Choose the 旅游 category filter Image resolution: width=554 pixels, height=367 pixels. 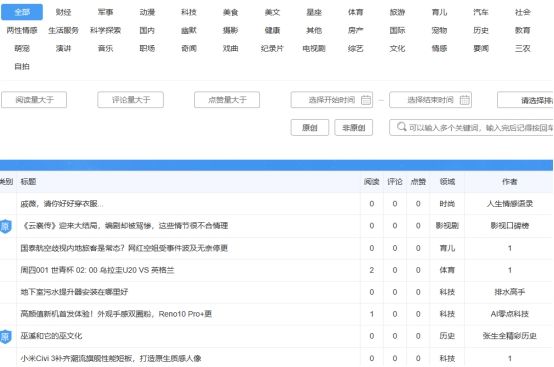tap(397, 12)
